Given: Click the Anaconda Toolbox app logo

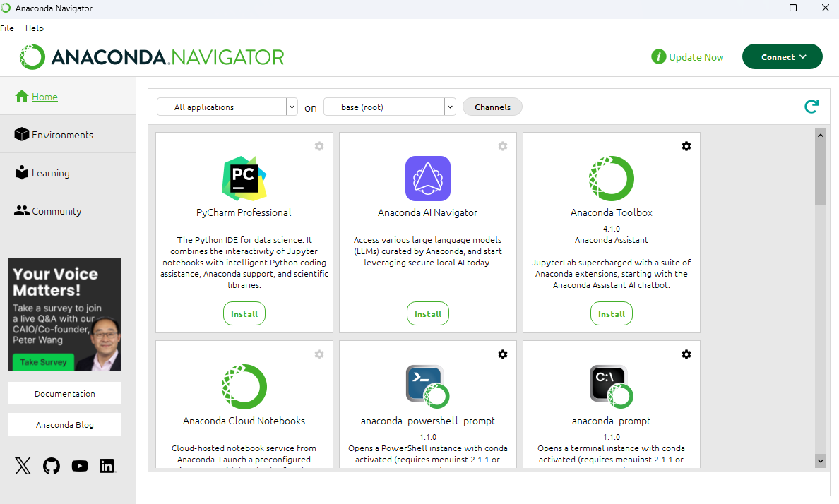Looking at the screenshot, I should tap(611, 179).
